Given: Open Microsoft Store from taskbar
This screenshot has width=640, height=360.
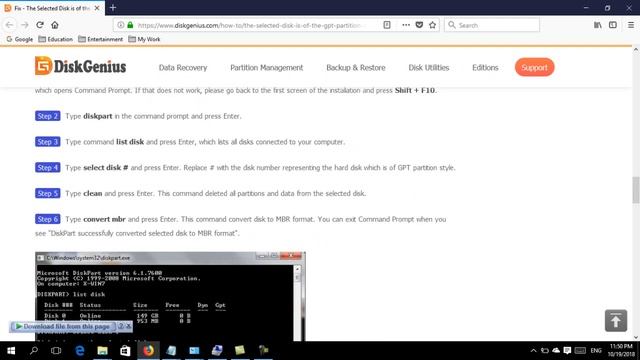Looking at the screenshot, I should [x=125, y=350].
